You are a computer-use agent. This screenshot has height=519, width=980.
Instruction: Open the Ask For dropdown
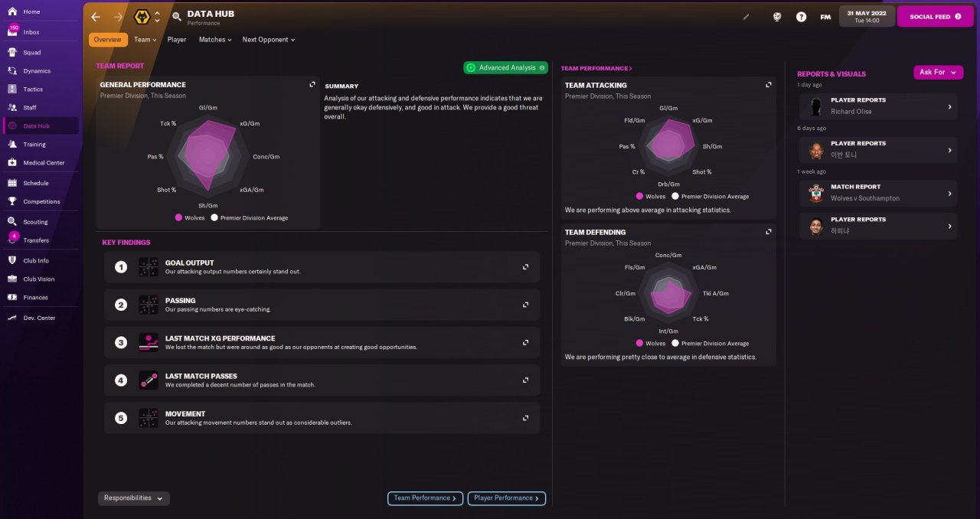point(938,72)
